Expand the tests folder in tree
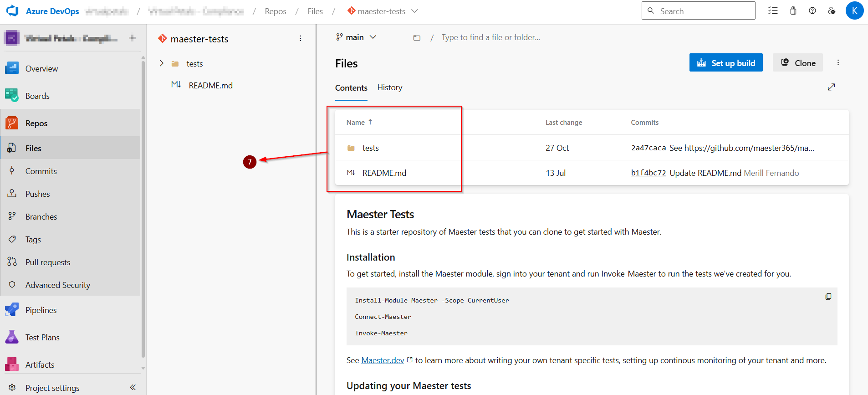The width and height of the screenshot is (868, 395). (x=161, y=63)
